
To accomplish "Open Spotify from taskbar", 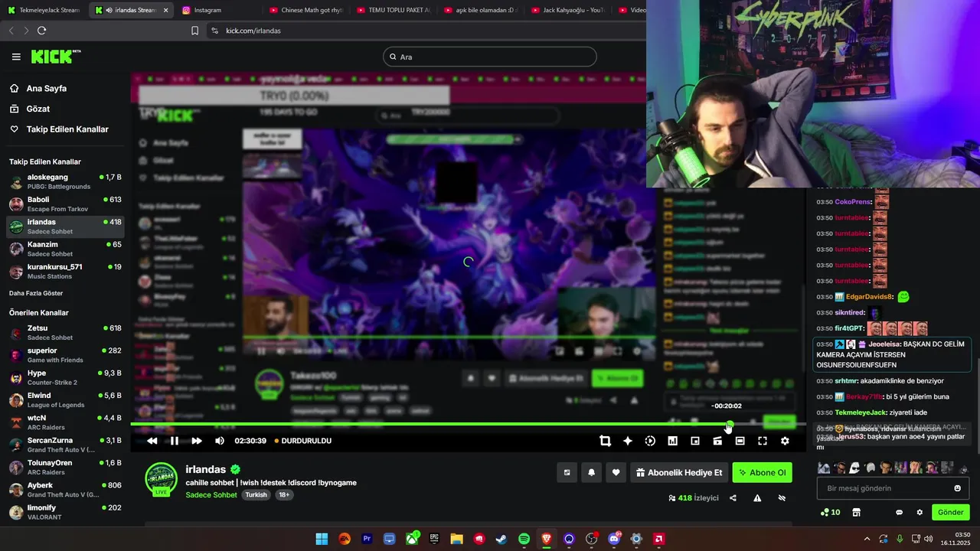I will coord(524,539).
